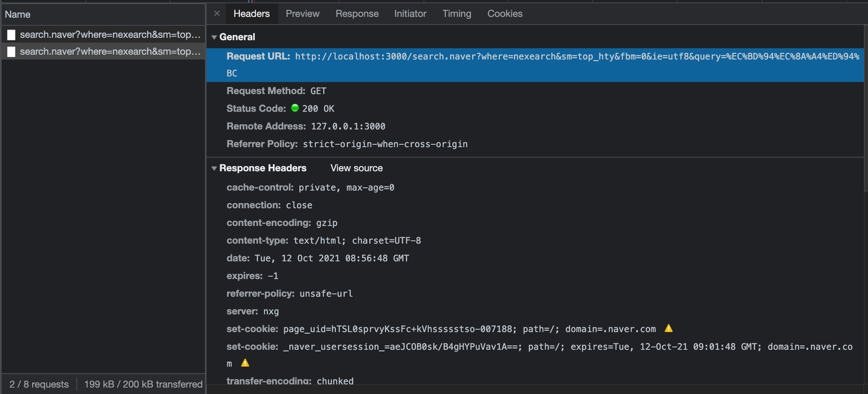Switch to the Headers tab
Viewport: 868px width, 394px height.
(x=252, y=14)
